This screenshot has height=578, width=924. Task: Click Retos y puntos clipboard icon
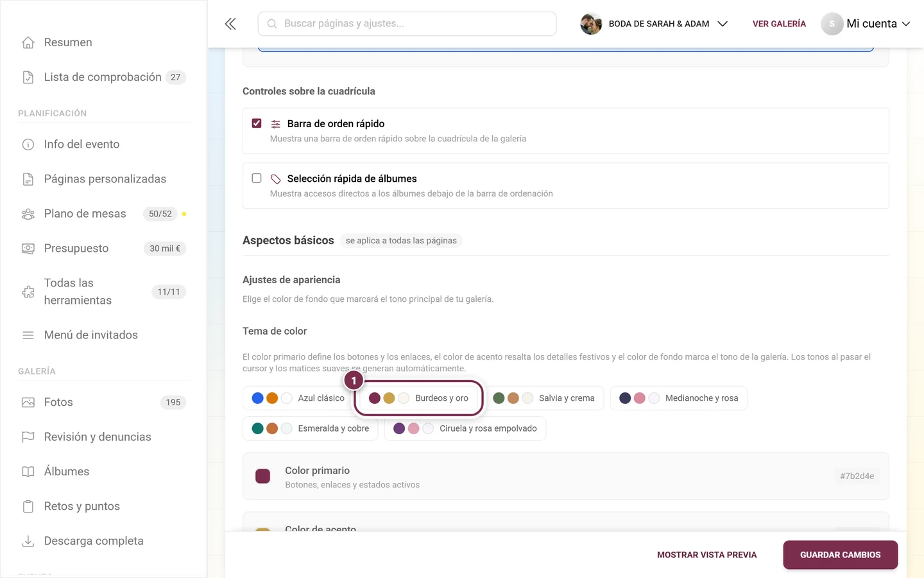point(28,507)
